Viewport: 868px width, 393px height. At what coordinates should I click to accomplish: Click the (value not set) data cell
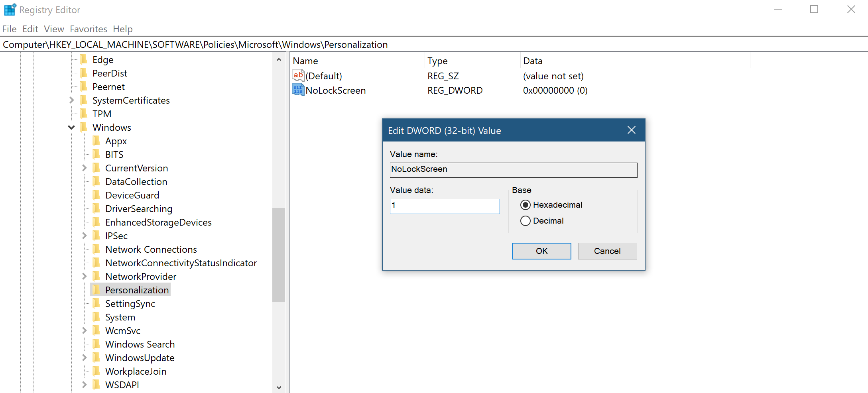click(x=553, y=76)
